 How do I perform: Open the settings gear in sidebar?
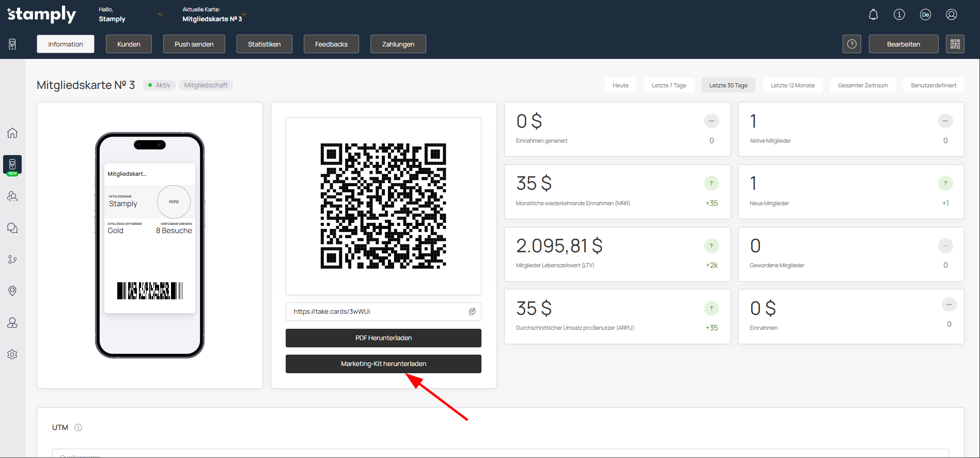tap(12, 354)
